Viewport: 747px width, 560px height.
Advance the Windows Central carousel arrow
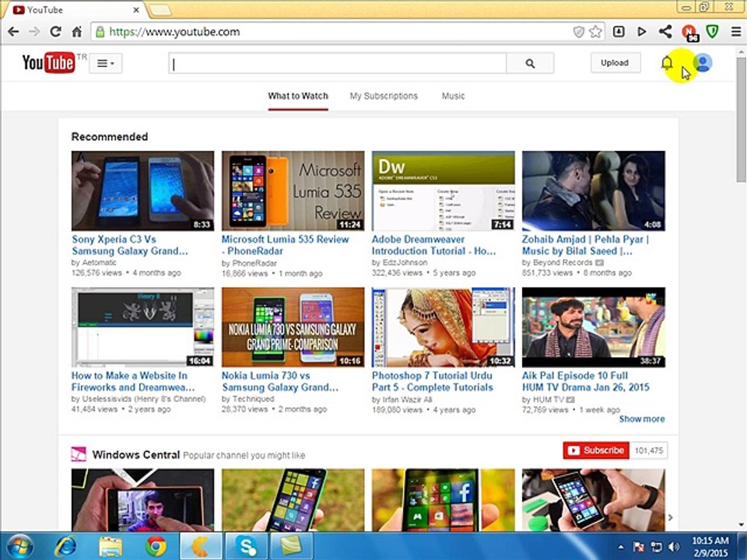pyautogui.click(x=670, y=517)
